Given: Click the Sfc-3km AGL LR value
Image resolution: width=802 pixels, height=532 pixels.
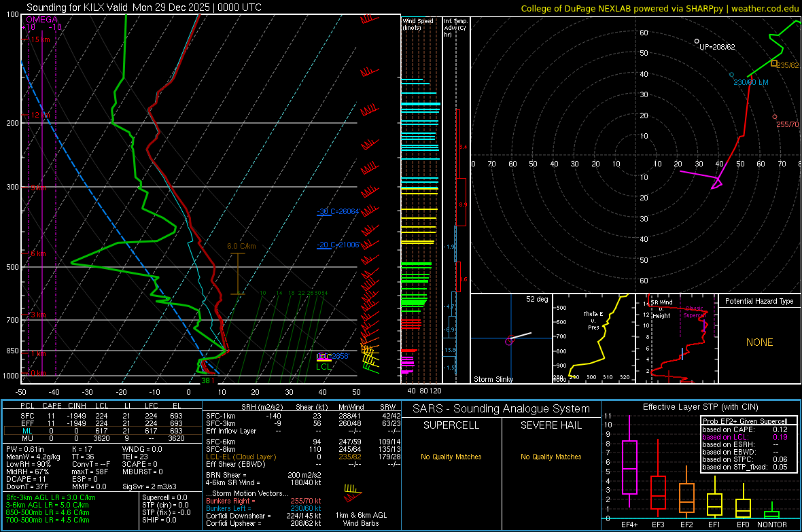Looking at the screenshot, I should tap(51, 498).
